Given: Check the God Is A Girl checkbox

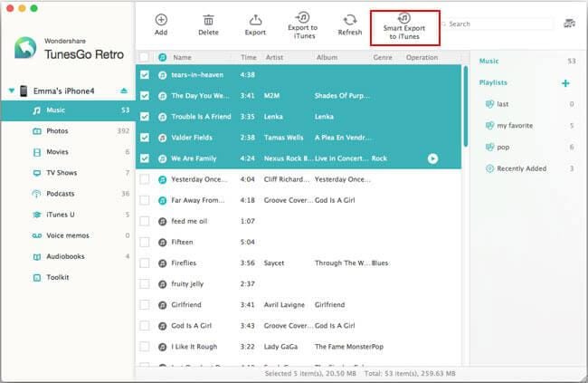Looking at the screenshot, I should coord(145,326).
